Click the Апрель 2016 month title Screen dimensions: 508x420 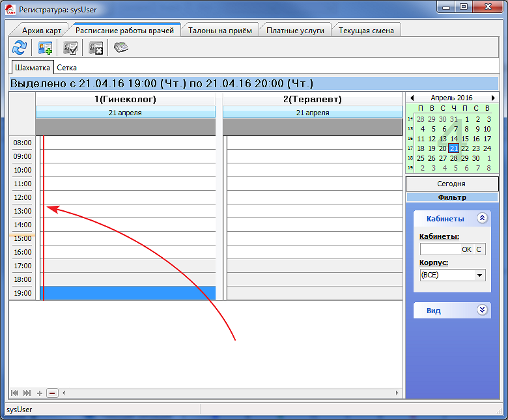pyautogui.click(x=451, y=98)
